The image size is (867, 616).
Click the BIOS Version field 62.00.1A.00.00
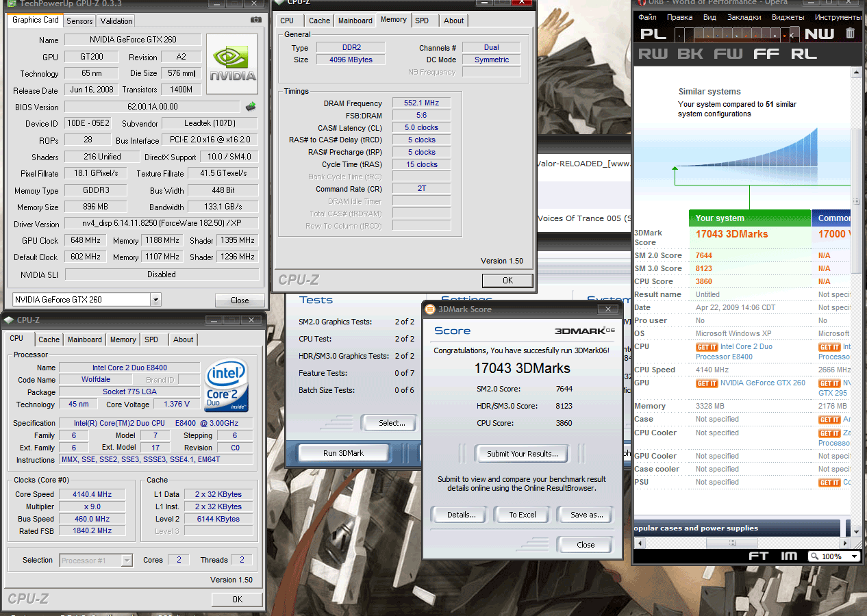[153, 107]
